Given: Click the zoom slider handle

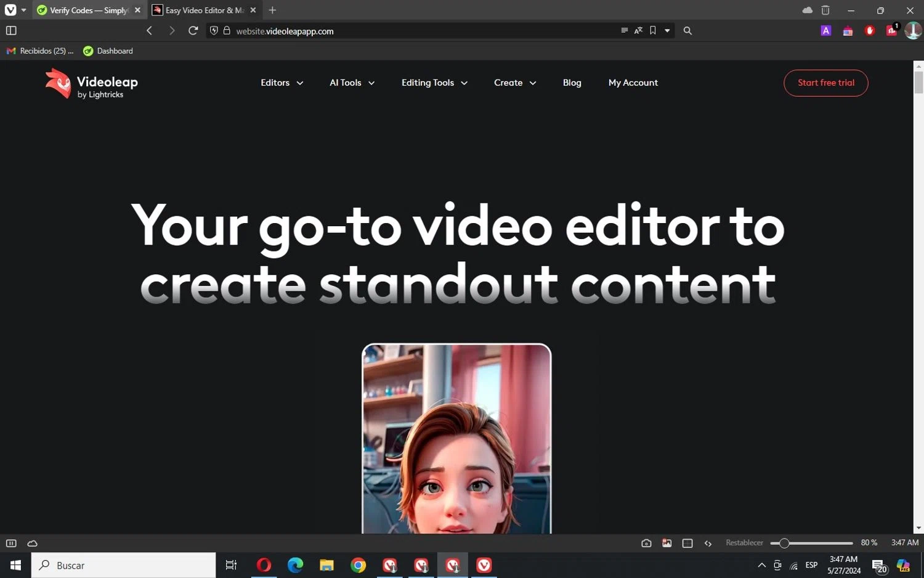Looking at the screenshot, I should tap(784, 543).
